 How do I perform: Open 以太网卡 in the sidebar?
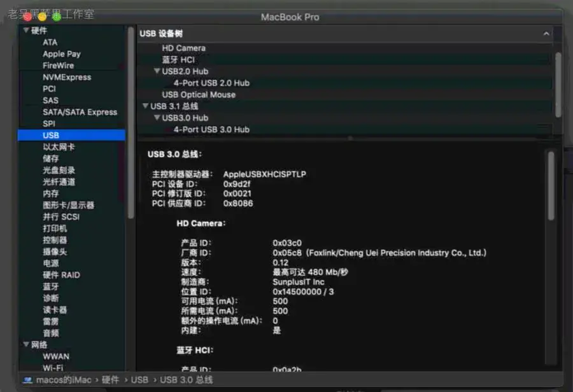pyautogui.click(x=59, y=147)
